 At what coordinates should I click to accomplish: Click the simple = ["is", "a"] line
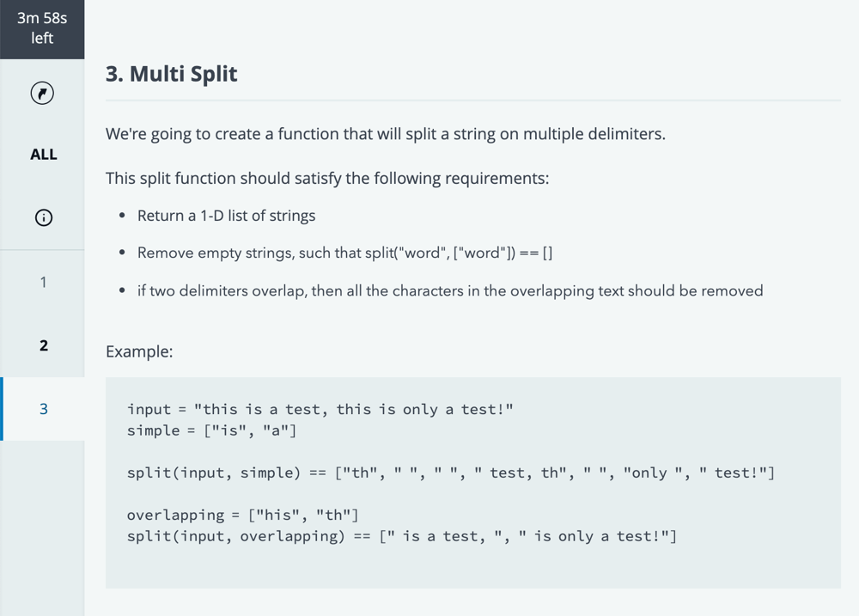[x=211, y=430]
